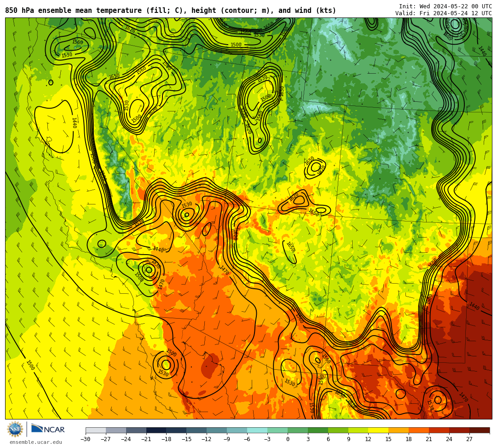Pick the red-orange 21 to 24 legend swatch
Image resolution: width=497 pixels, height=448 pixels.
[x=439, y=430]
